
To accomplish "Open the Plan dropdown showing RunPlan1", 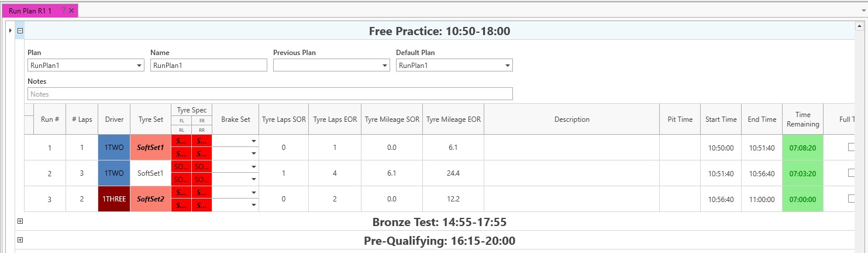I will [139, 66].
